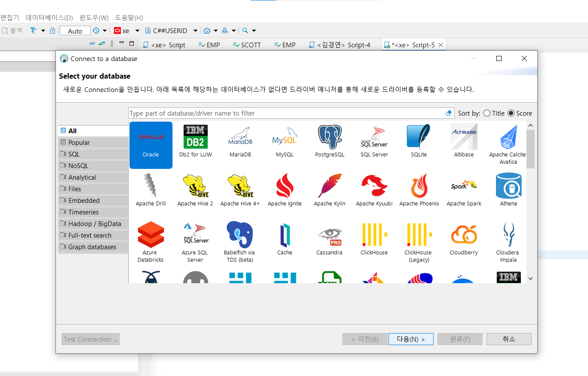Open the active connection xe dropdown
This screenshot has height=376, width=588.
(137, 31)
